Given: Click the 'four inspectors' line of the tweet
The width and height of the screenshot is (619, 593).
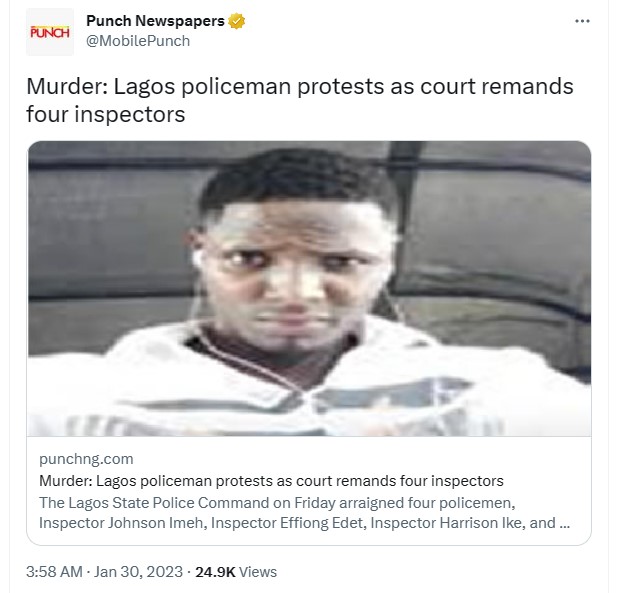Looking at the screenshot, I should [x=105, y=114].
